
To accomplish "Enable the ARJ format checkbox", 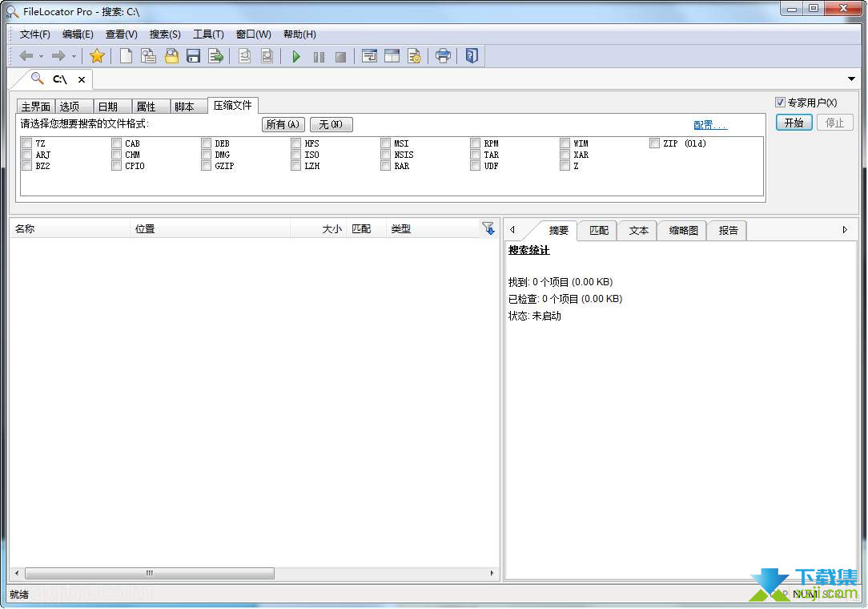I will coord(26,155).
